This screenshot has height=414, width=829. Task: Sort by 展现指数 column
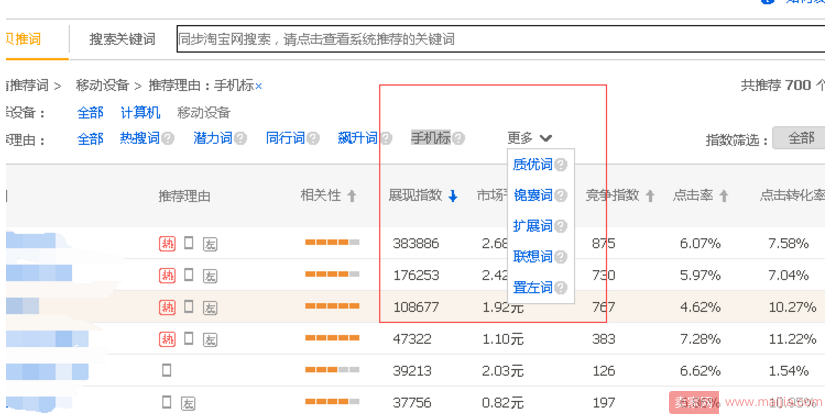click(422, 196)
